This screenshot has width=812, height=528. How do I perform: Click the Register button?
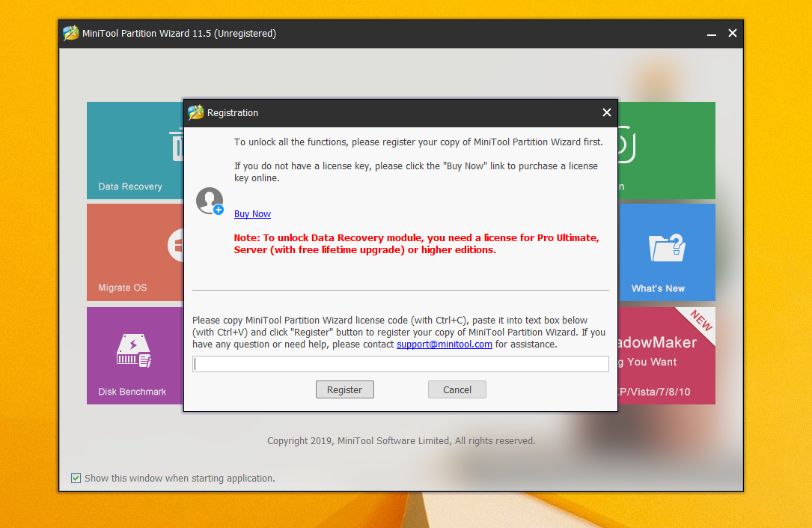click(344, 389)
